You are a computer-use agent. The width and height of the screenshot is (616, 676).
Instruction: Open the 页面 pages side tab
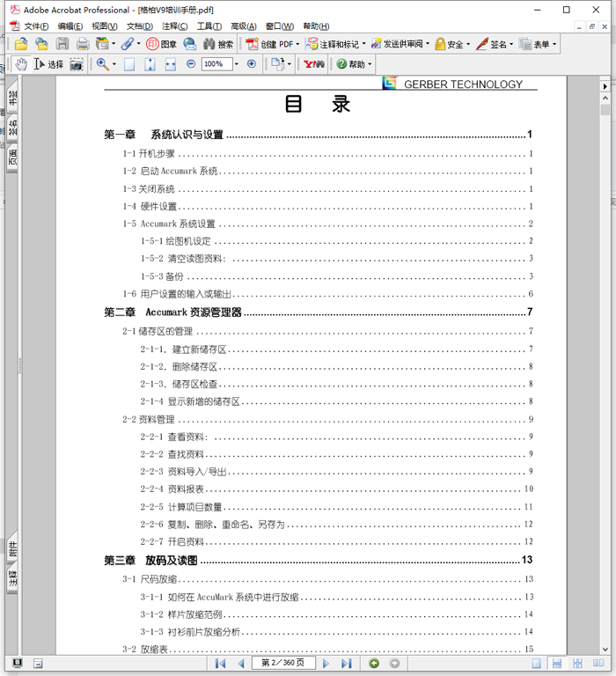coord(12,158)
